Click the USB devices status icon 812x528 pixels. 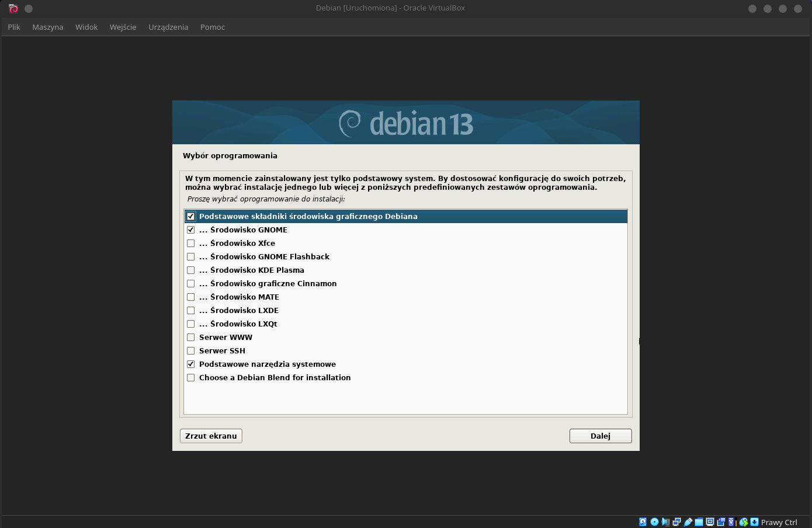tap(688, 522)
